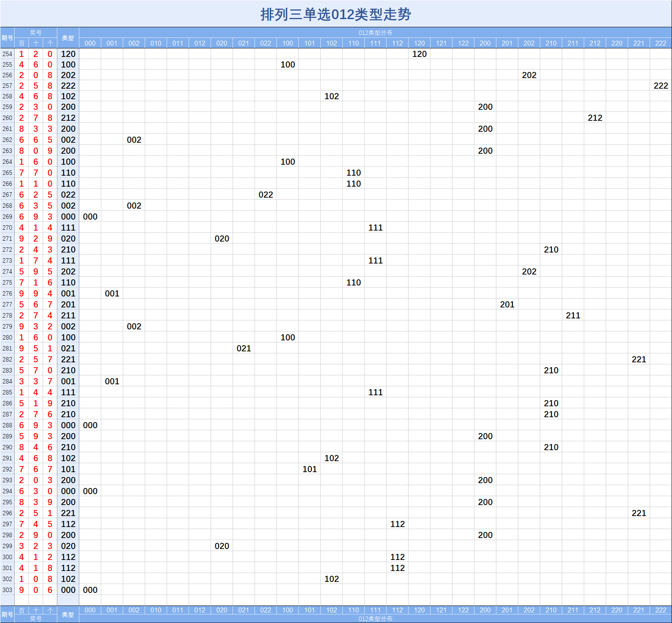672x623 pixels.
Task: Click the bottom 期号 footer label
Action: point(7,614)
